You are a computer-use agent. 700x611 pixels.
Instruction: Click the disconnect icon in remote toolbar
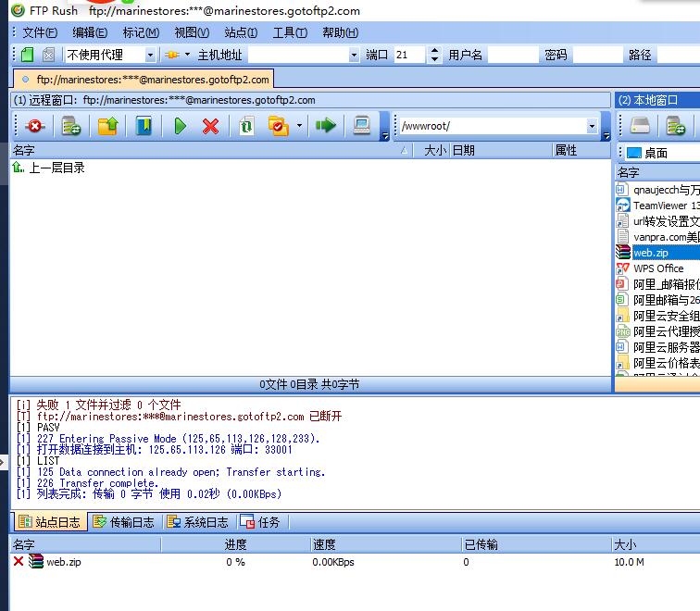tap(34, 126)
